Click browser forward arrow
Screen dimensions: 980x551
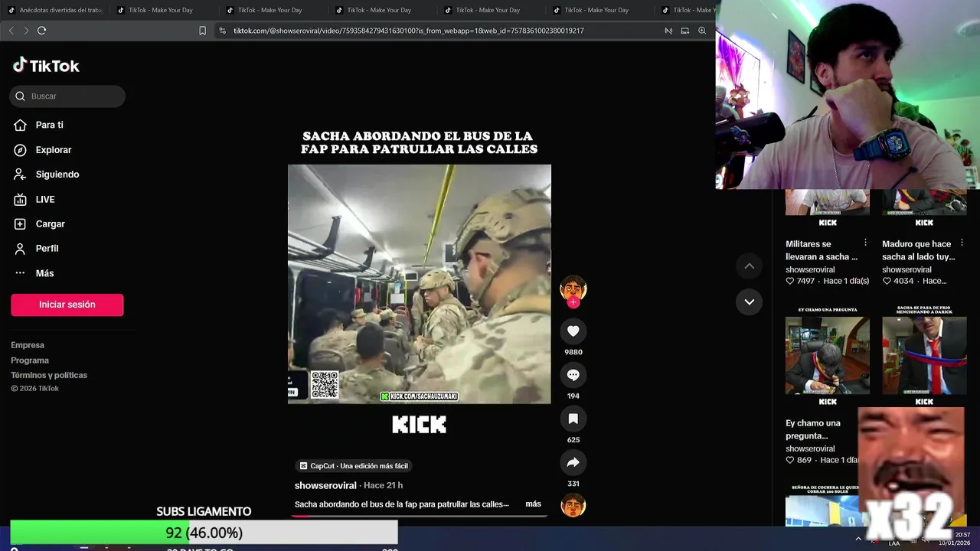26,31
